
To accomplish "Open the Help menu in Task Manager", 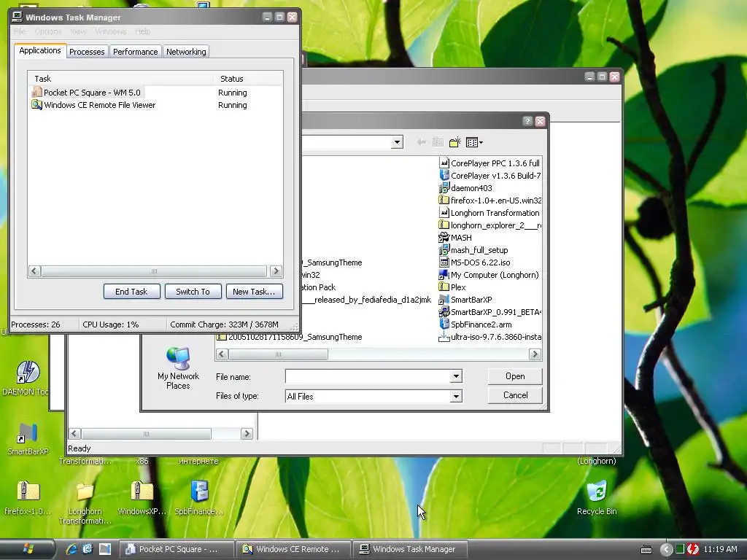I will click(x=142, y=31).
